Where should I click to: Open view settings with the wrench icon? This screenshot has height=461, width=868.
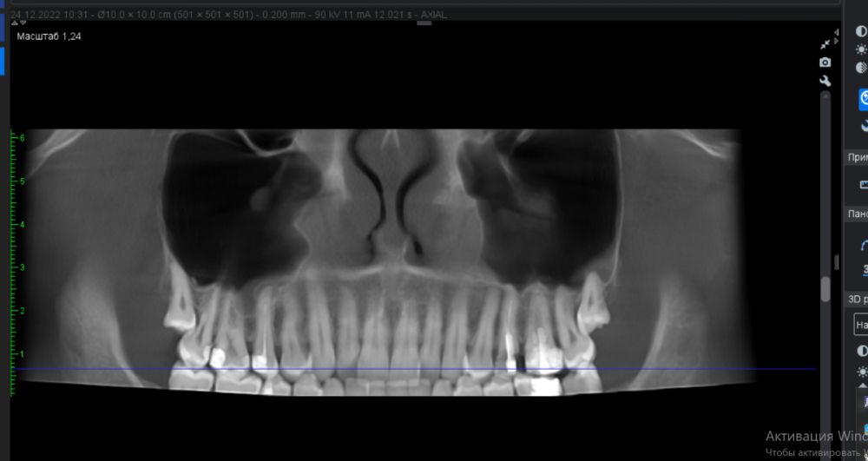tap(825, 81)
